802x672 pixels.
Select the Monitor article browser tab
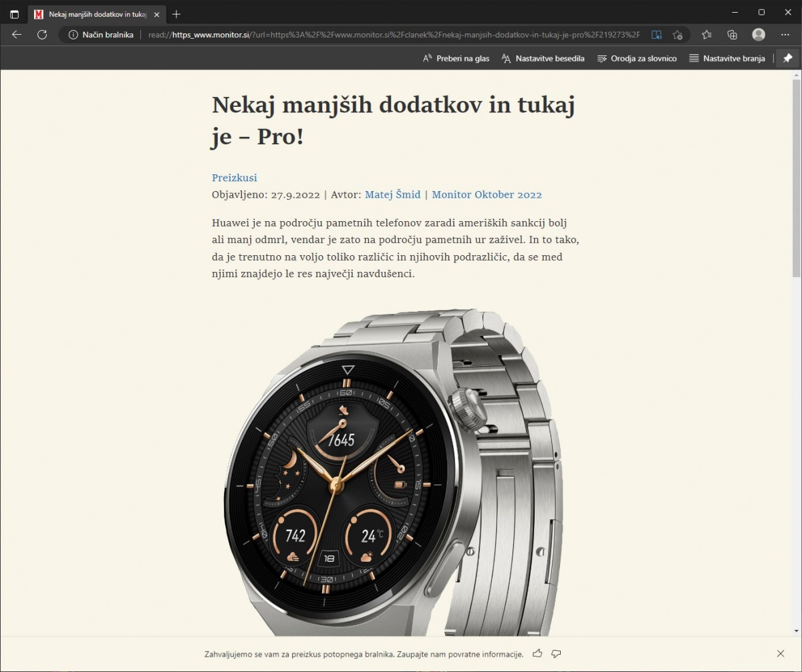click(97, 14)
